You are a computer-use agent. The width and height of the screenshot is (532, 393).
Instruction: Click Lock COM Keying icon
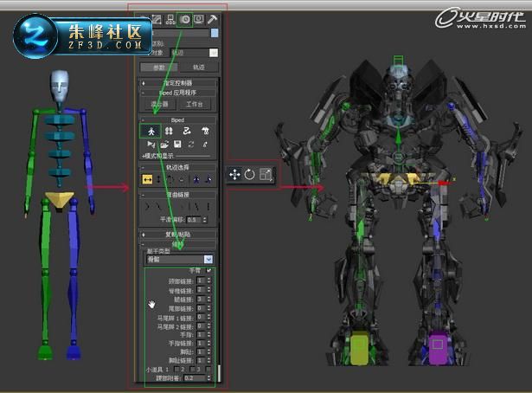pyautogui.click(x=181, y=180)
